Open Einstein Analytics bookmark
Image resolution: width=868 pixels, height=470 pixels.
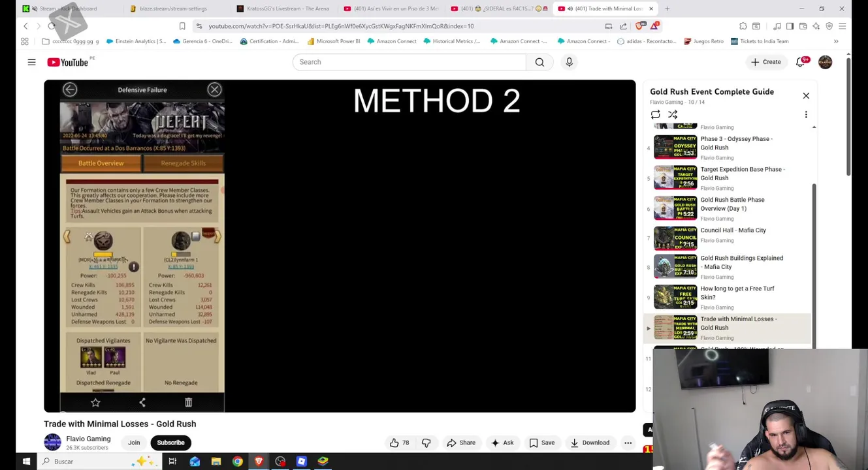[x=135, y=41]
